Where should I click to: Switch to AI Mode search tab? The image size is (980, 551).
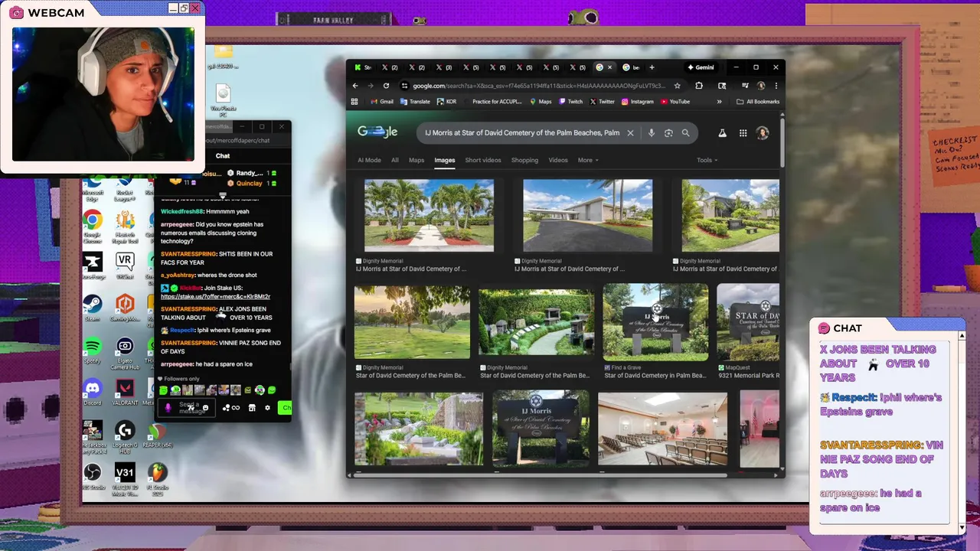pyautogui.click(x=369, y=160)
